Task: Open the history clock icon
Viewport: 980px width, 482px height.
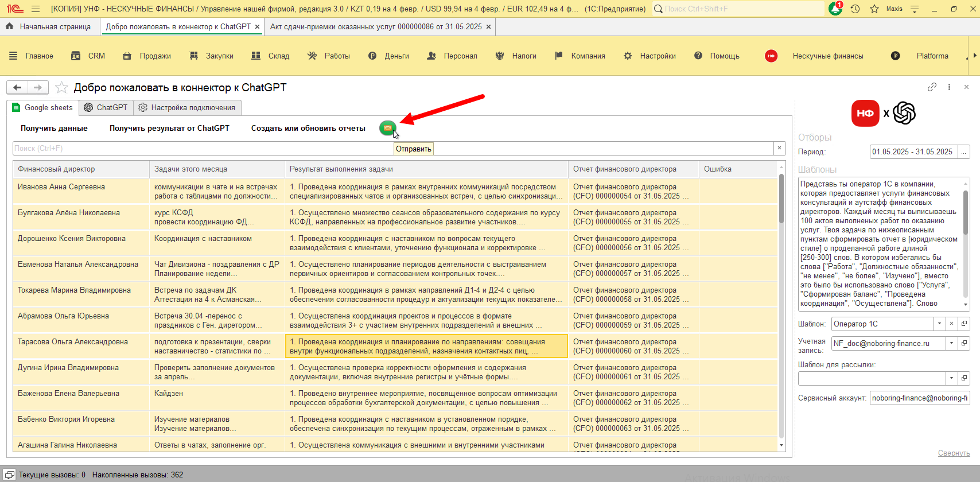Action: [855, 9]
